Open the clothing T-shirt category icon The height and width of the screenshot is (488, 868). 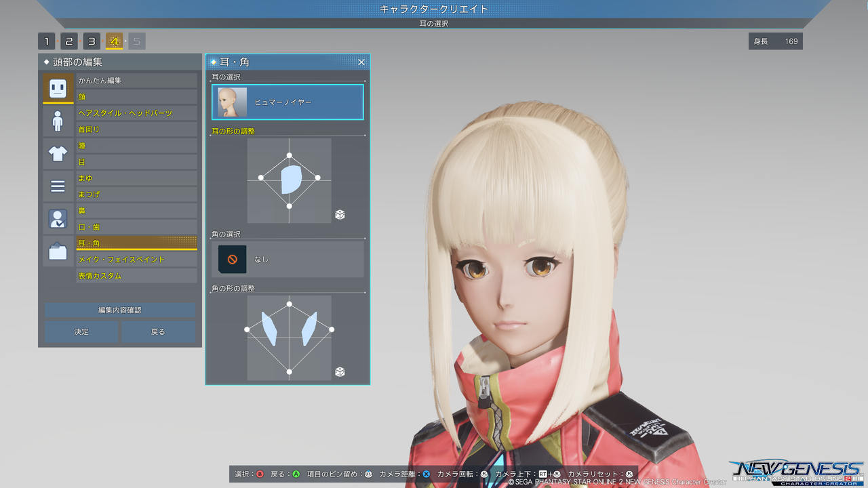[58, 153]
